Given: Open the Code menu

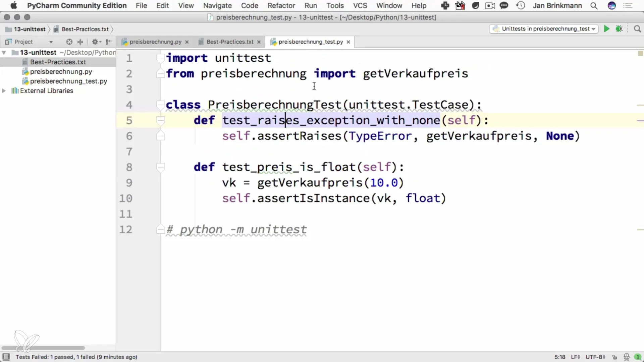Looking at the screenshot, I should (250, 6).
